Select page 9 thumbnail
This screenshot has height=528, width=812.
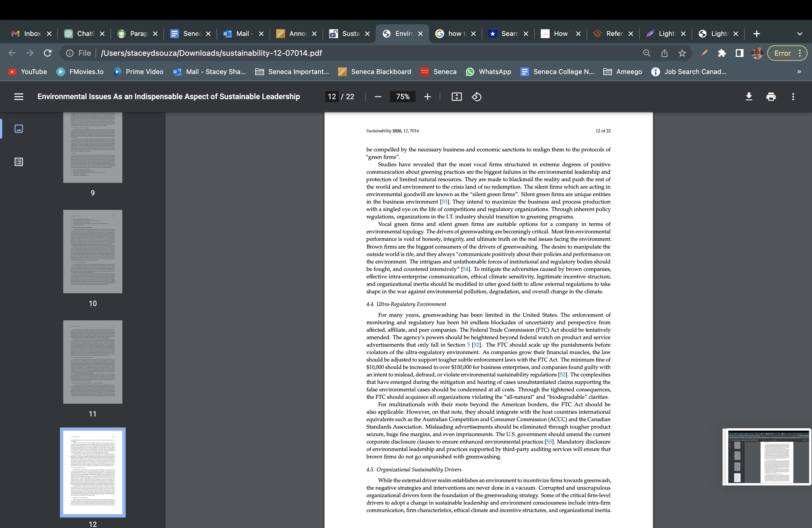coord(93,147)
